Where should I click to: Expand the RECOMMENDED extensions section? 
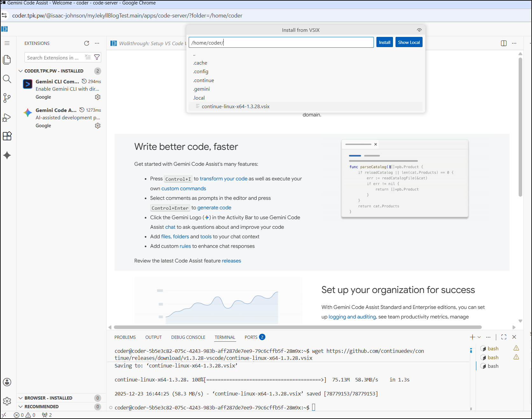[21, 407]
